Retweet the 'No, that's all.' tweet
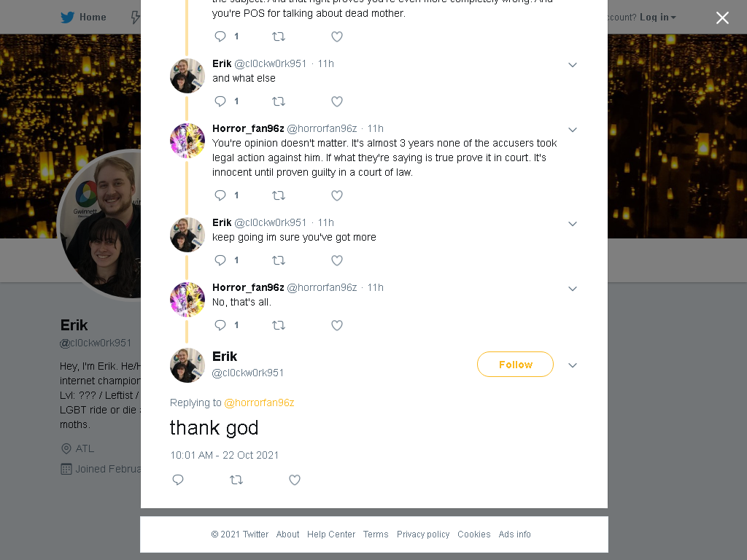 278,325
